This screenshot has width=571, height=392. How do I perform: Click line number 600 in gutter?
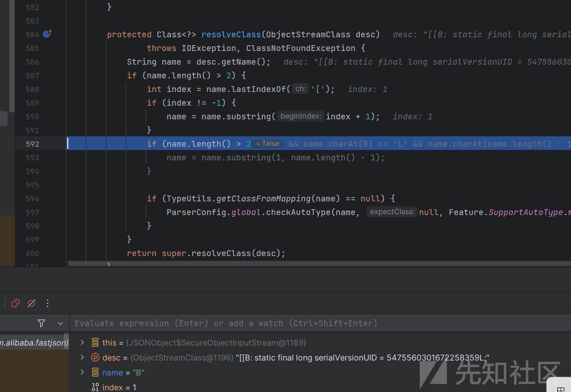(32, 253)
